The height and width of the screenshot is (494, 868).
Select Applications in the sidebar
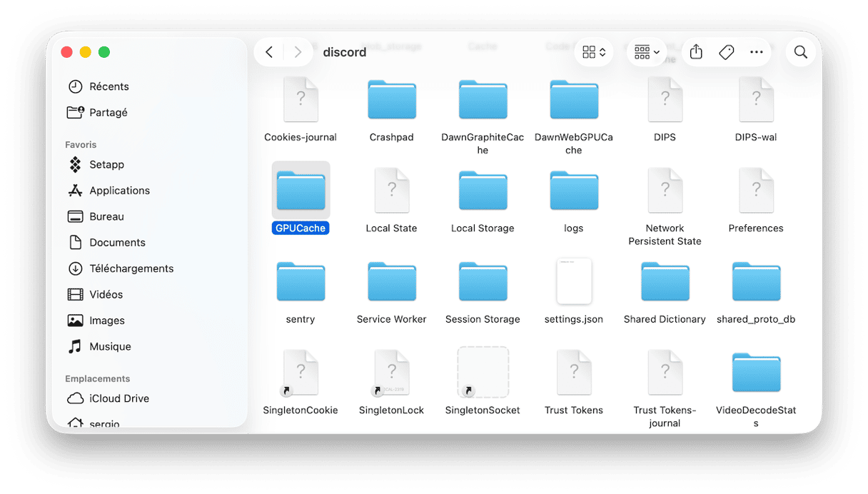tap(119, 191)
